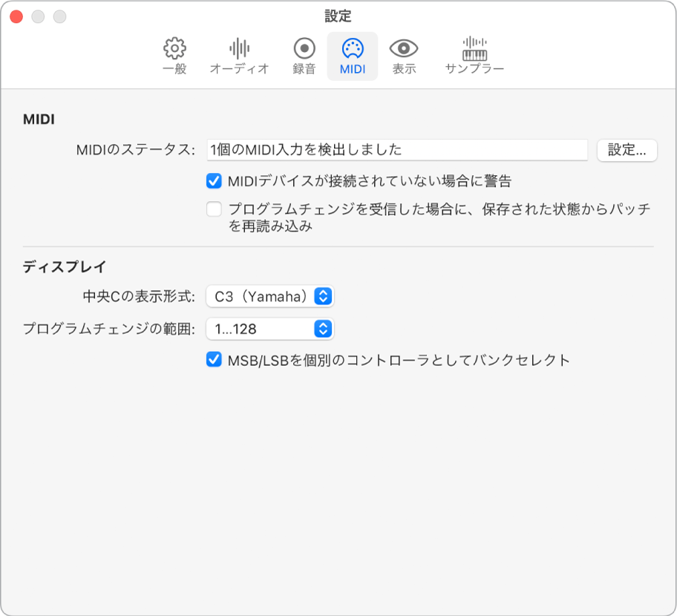677x616 pixels.
Task: Click the C3（Yamaha）popup chevrons
Action: coord(322,295)
